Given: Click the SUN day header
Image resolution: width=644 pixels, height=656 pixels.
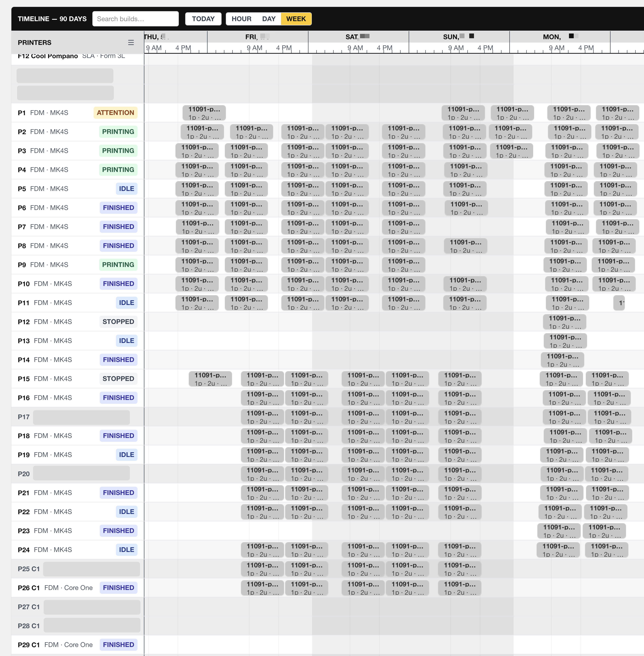Looking at the screenshot, I should pyautogui.click(x=459, y=37).
